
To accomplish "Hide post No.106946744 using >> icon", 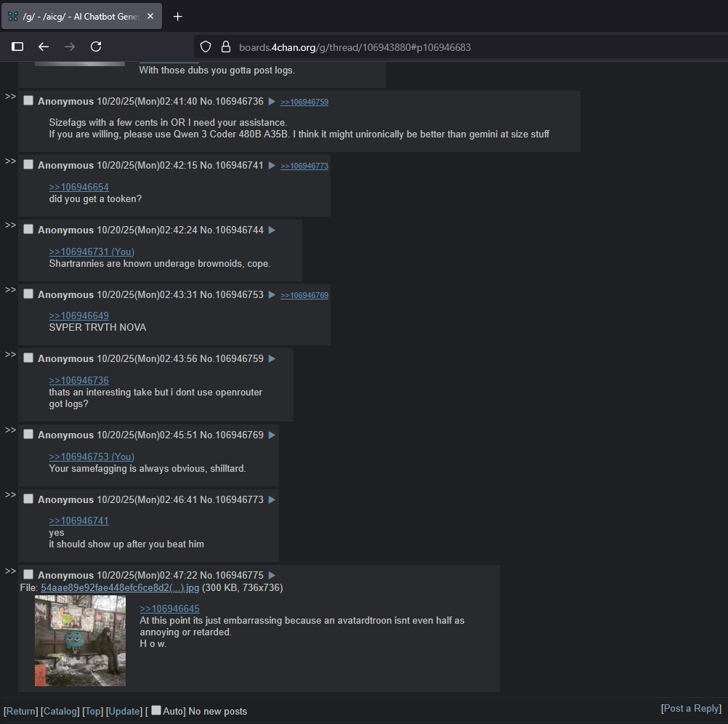I will pyautogui.click(x=10, y=225).
